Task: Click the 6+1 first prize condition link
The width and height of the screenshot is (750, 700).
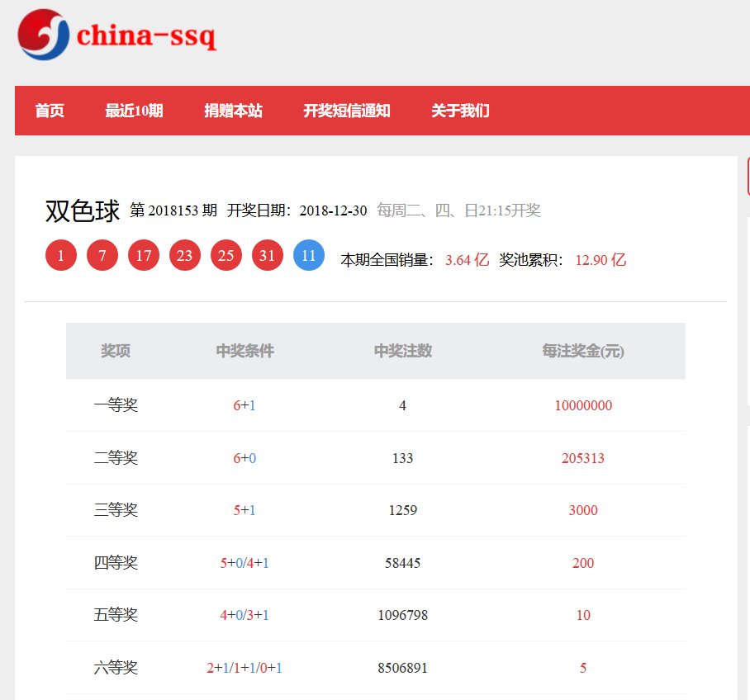Action: [244, 405]
